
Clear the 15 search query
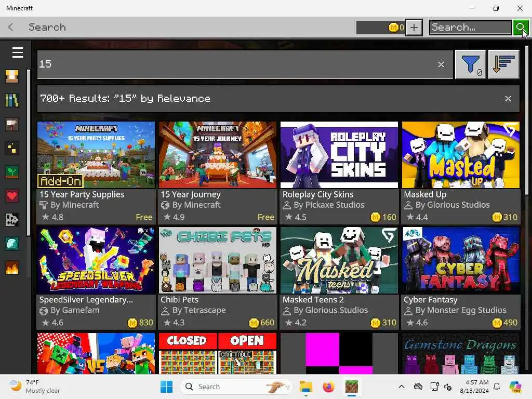pos(441,64)
